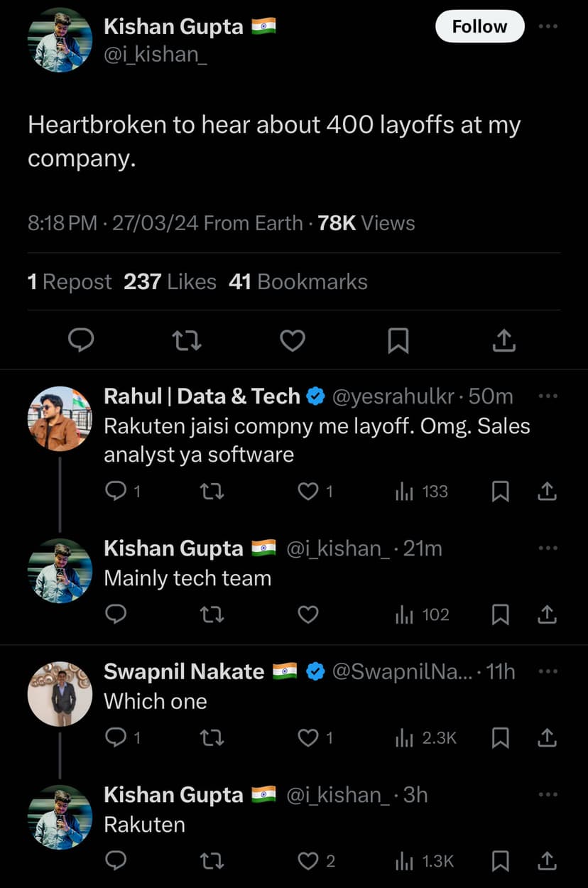588x888 pixels.
Task: Repost Swapnil Nakate's "Which one" reply
Action: 212,738
